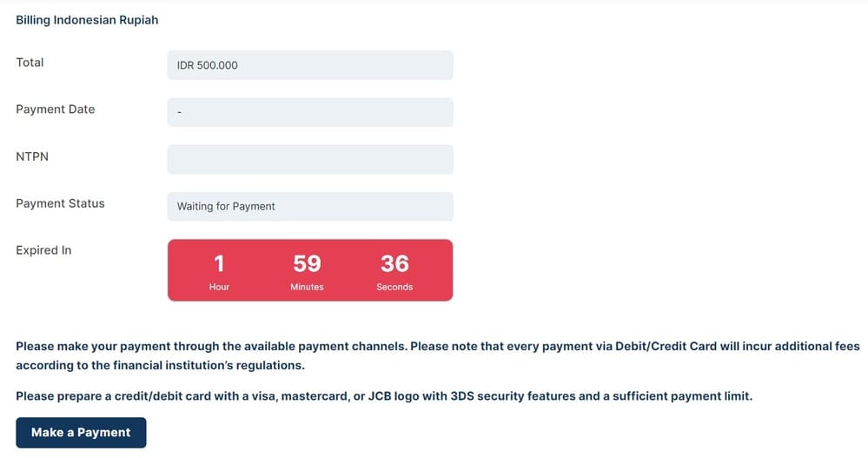868x458 pixels.
Task: Click the seconds number in the countdown timer
Action: tap(394, 263)
